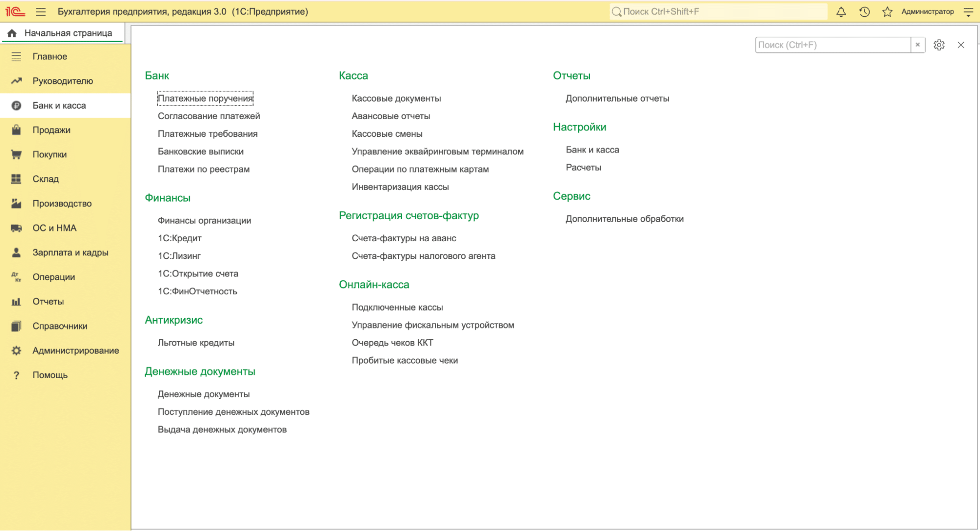The height and width of the screenshot is (531, 980).
Task: Click the 1C logo icon
Action: 15,12
